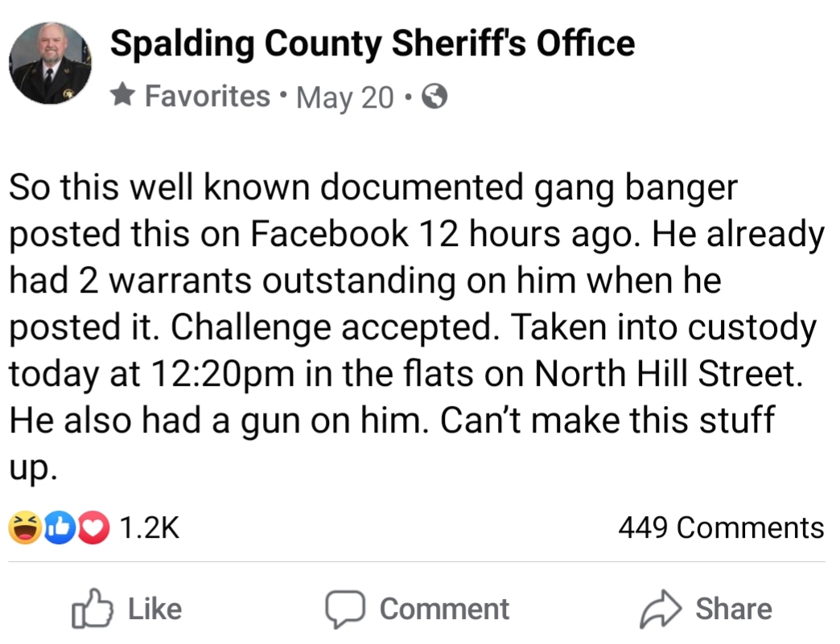Click the red heart Love reaction icon
Screen dimensions: 840x644
[x=95, y=528]
